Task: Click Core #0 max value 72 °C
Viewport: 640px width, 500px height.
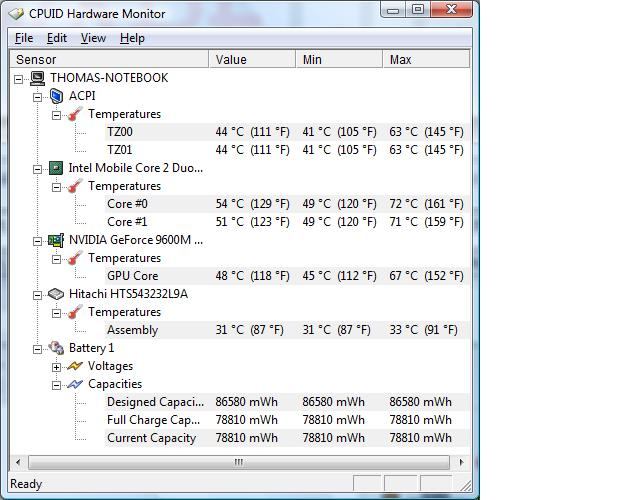Action: tap(426, 204)
